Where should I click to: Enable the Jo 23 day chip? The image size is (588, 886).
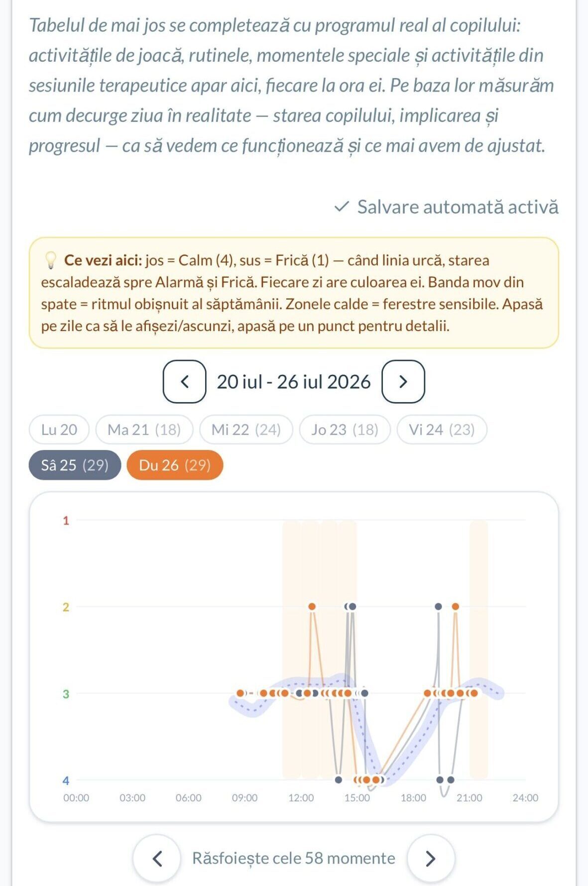345,430
